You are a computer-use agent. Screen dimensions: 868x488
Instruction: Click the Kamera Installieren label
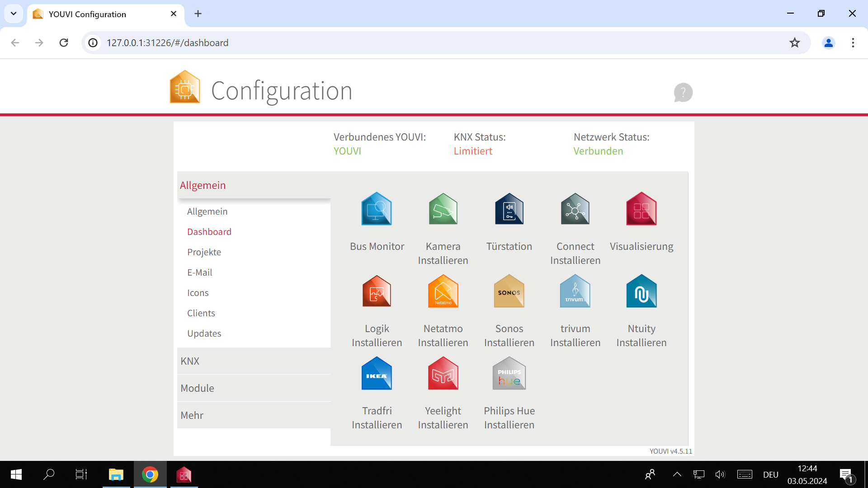click(x=443, y=253)
